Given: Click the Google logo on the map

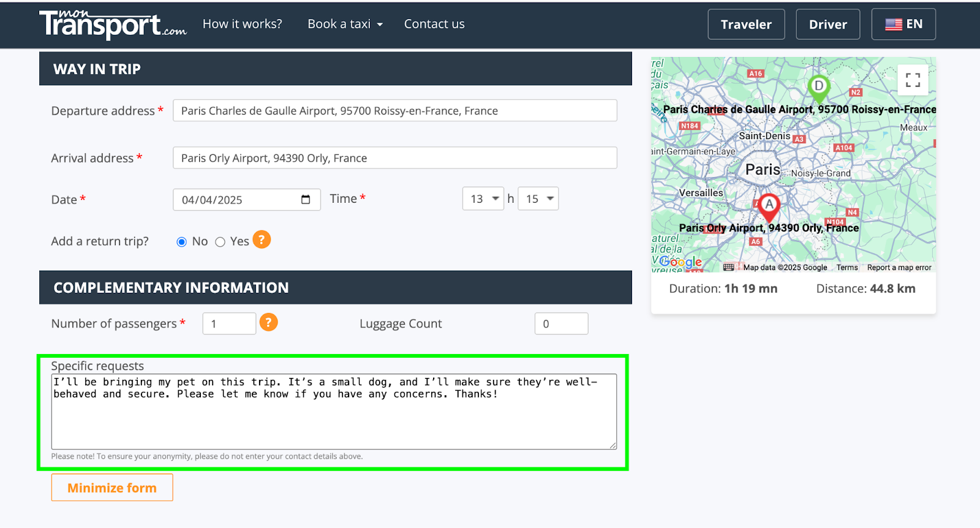Looking at the screenshot, I should (681, 262).
